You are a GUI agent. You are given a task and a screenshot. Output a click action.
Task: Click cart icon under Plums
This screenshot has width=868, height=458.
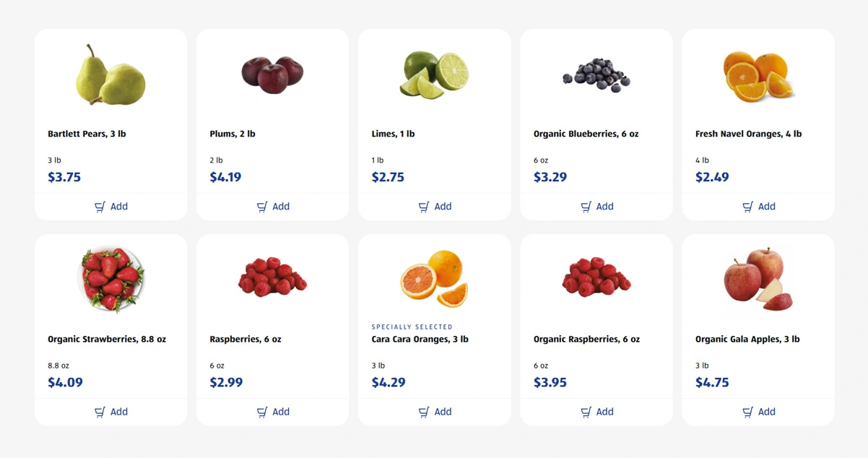pos(262,207)
